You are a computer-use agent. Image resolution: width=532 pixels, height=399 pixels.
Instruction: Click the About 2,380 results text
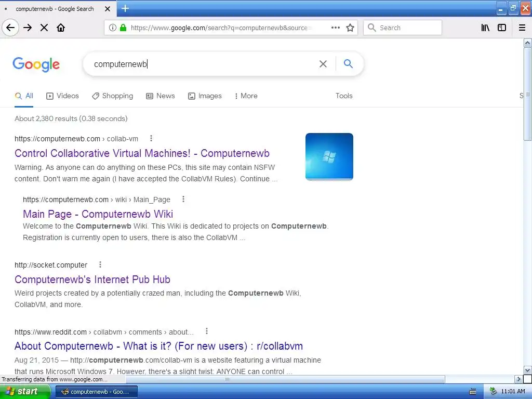(x=71, y=119)
